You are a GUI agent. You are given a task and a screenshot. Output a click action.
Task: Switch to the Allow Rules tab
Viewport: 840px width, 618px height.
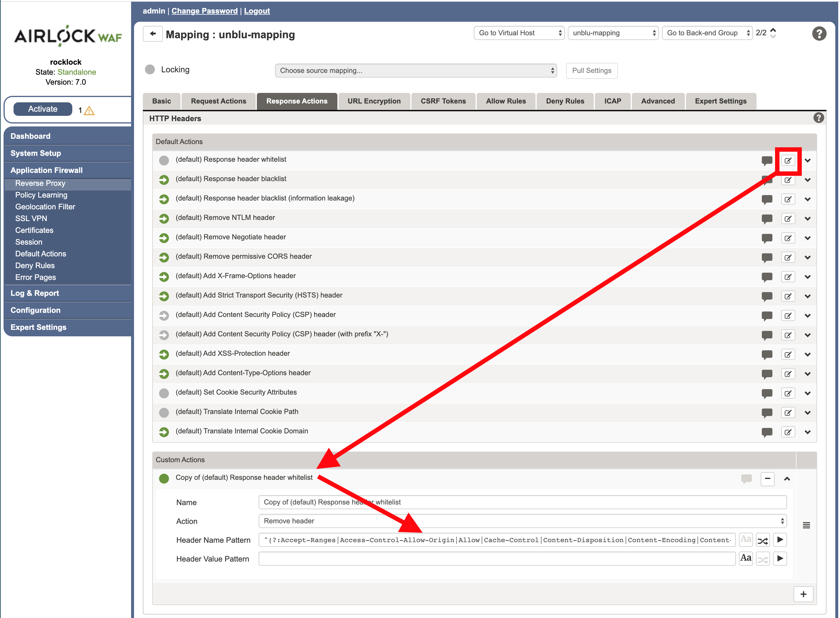506,101
